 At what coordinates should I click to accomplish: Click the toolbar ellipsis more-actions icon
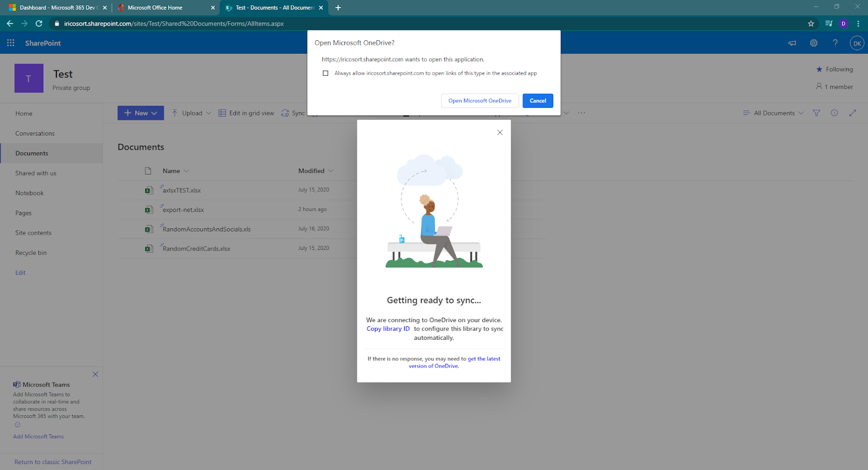pos(582,113)
